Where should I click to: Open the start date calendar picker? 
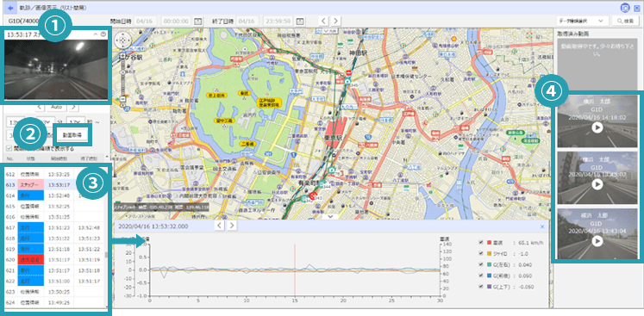pyautogui.click(x=198, y=21)
